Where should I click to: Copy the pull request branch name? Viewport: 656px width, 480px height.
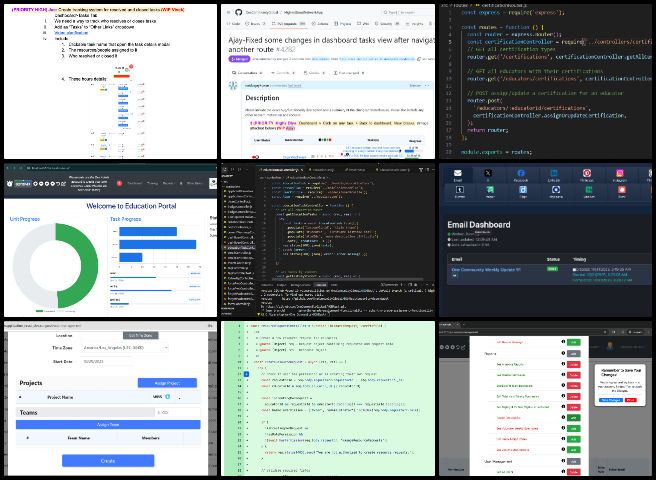click(x=419, y=59)
